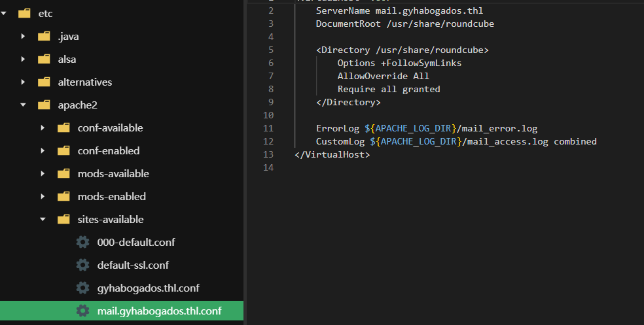The image size is (644, 325).
Task: Click the .java folder icon
Action: click(44, 37)
